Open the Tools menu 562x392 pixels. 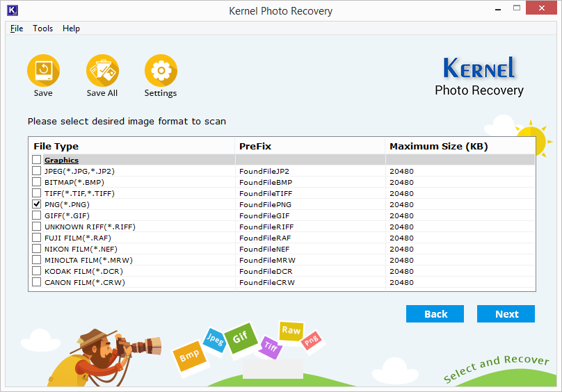[42, 28]
